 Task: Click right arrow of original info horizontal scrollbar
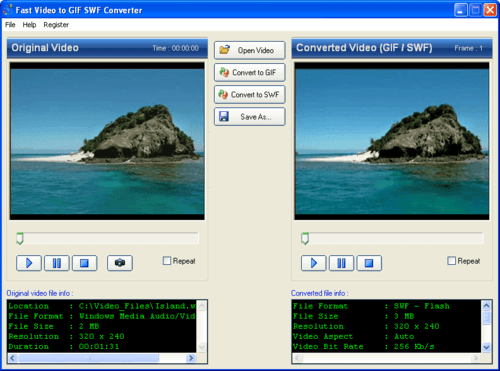click(x=191, y=358)
